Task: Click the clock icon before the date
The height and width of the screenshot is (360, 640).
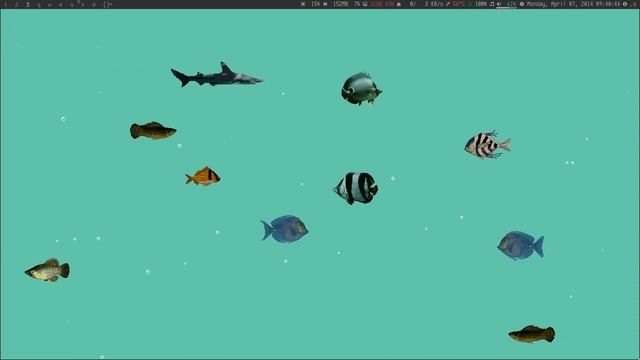Action: point(522,4)
